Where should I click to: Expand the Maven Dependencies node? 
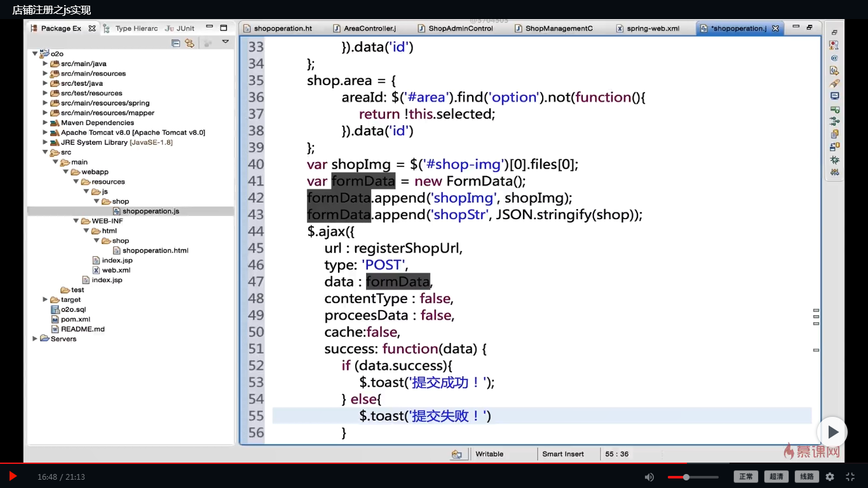(x=45, y=123)
